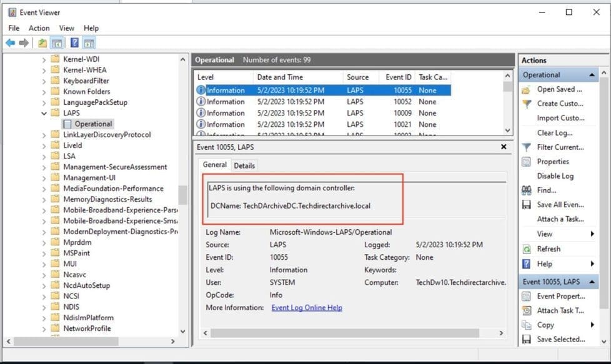Click the Filter Current Log funnel icon
The width and height of the screenshot is (611, 364).
click(x=527, y=147)
